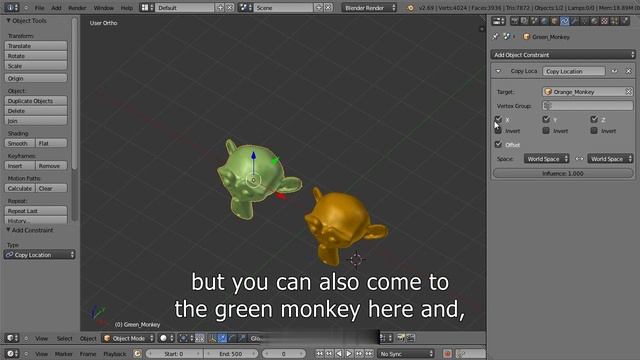Click the pin icon beside Green_Monkey breadcrumb
640x360 pixels.
coord(496,37)
